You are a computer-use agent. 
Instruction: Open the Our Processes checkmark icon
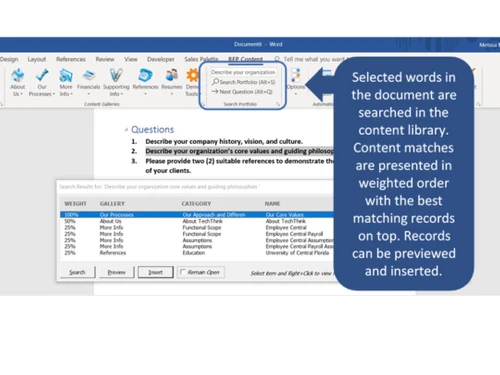tap(42, 75)
